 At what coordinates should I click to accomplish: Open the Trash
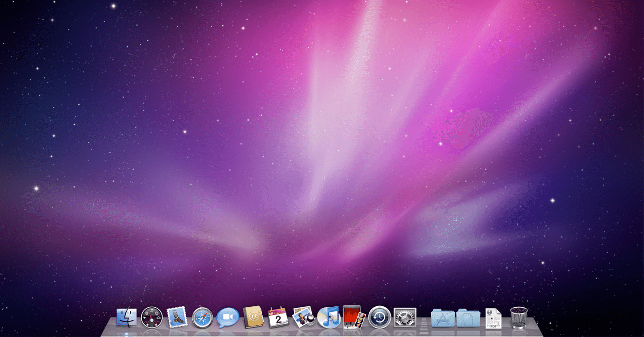point(518,317)
